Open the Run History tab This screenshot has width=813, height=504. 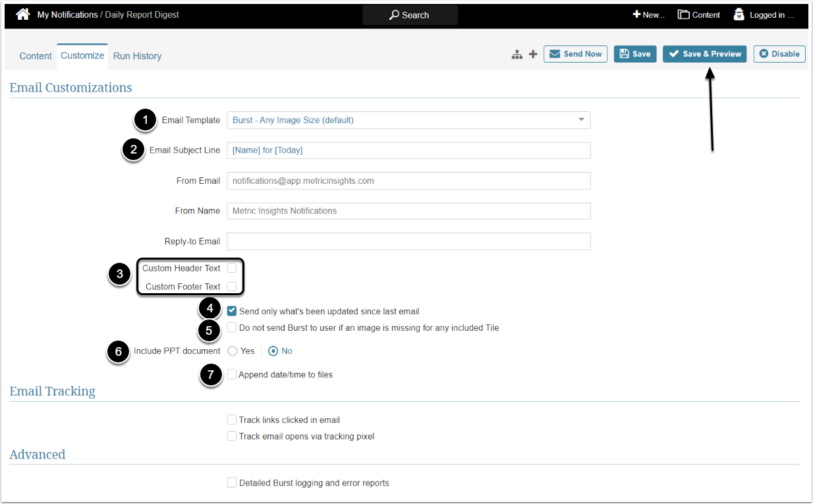pos(137,56)
